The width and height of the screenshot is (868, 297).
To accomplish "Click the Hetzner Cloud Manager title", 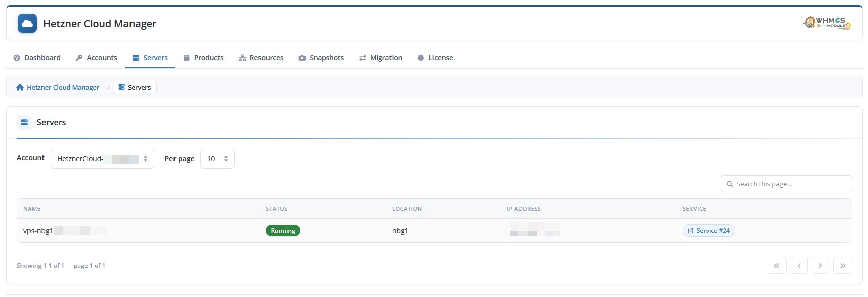I will click(x=100, y=24).
